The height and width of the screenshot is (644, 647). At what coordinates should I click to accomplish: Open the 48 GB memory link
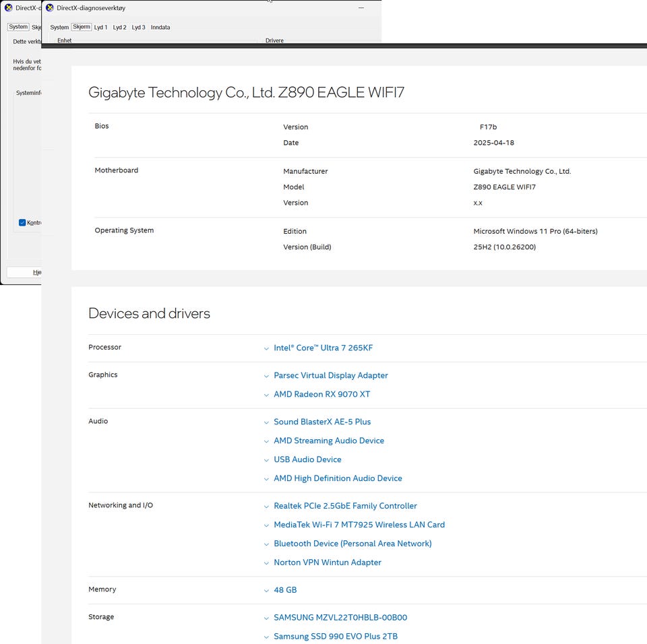pos(285,590)
